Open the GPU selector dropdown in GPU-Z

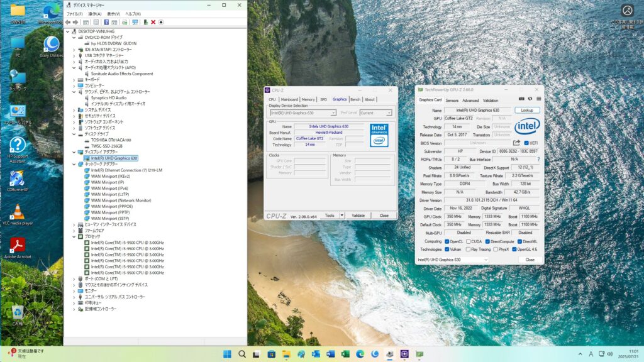coord(453,260)
